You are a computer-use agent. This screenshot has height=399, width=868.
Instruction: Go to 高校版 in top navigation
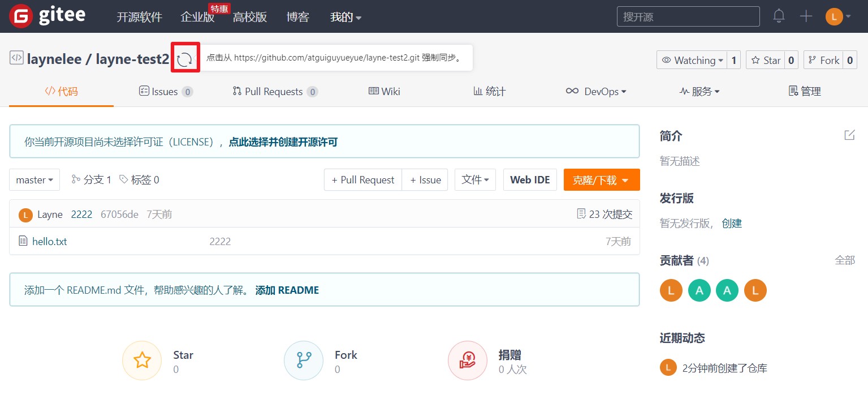tap(250, 17)
